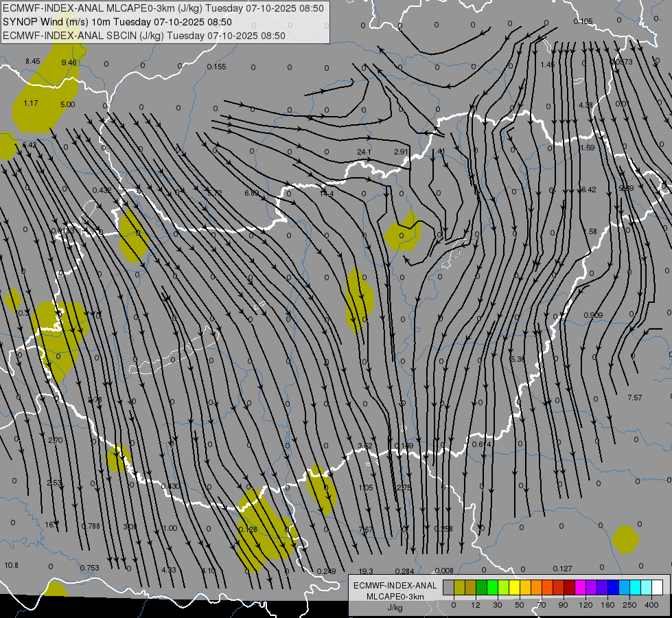Click the 7.57 value on the map

(x=634, y=398)
